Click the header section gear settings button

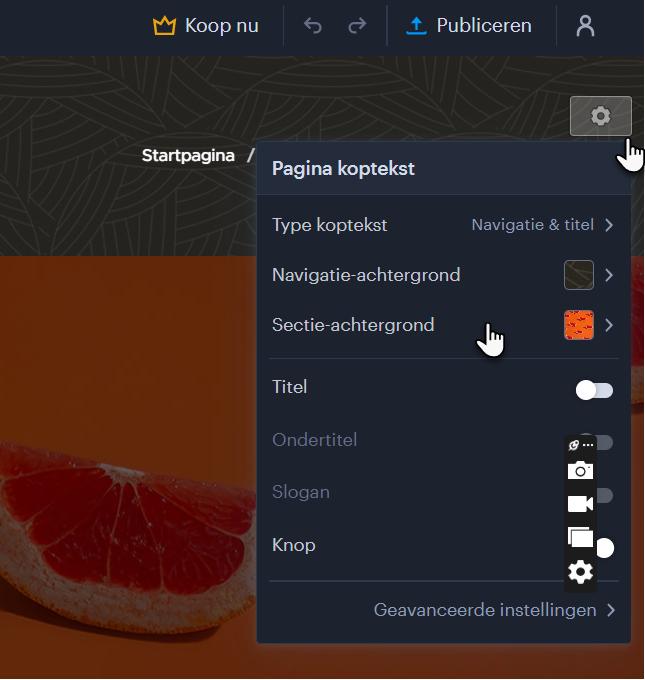tap(601, 116)
